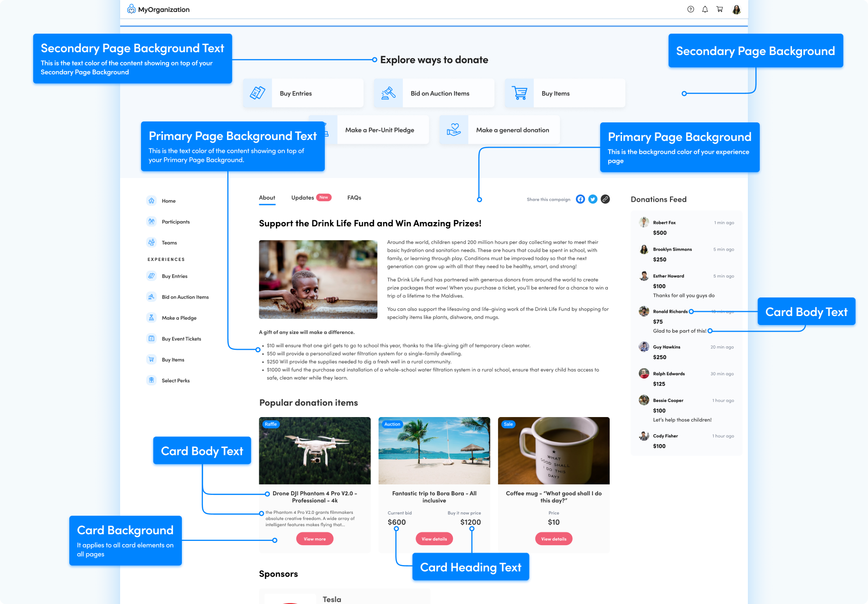
Task: Open Bid on Auction Items sidebar link
Action: pyautogui.click(x=185, y=297)
